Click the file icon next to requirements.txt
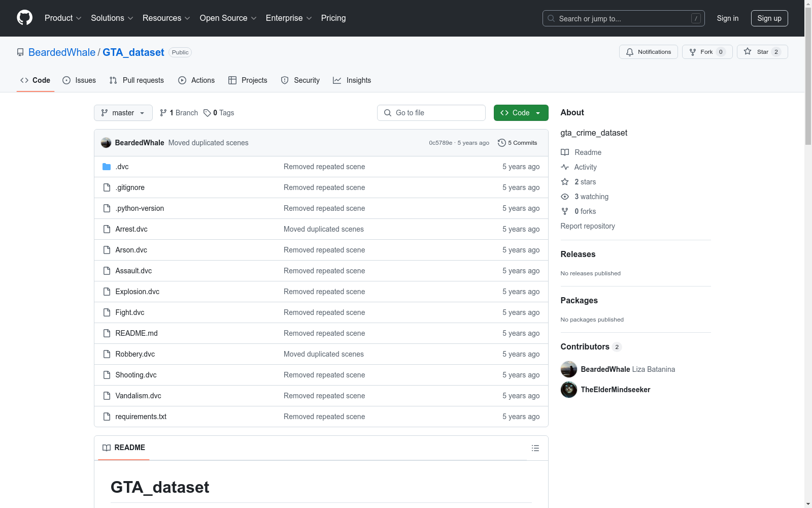812x508 pixels. (107, 417)
